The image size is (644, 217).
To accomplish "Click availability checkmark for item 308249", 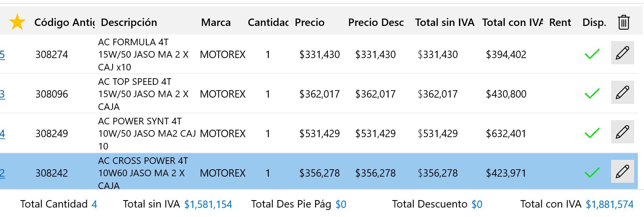I will pos(592,133).
